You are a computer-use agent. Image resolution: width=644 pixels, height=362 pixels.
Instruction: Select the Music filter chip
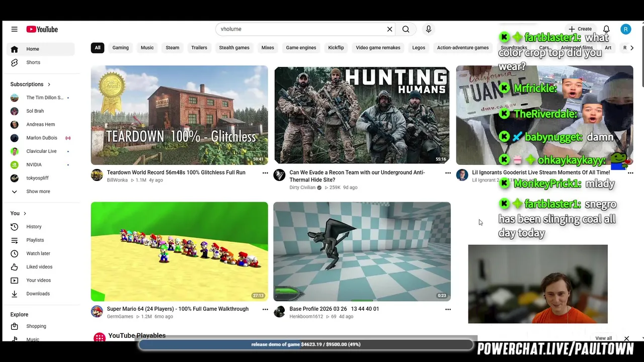coord(147,48)
